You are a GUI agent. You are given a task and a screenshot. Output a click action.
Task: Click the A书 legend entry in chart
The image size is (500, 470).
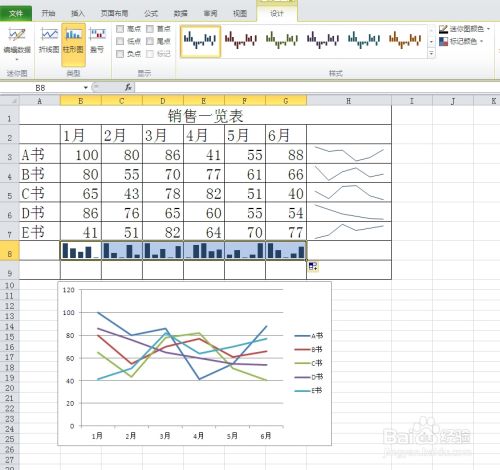coord(309,336)
